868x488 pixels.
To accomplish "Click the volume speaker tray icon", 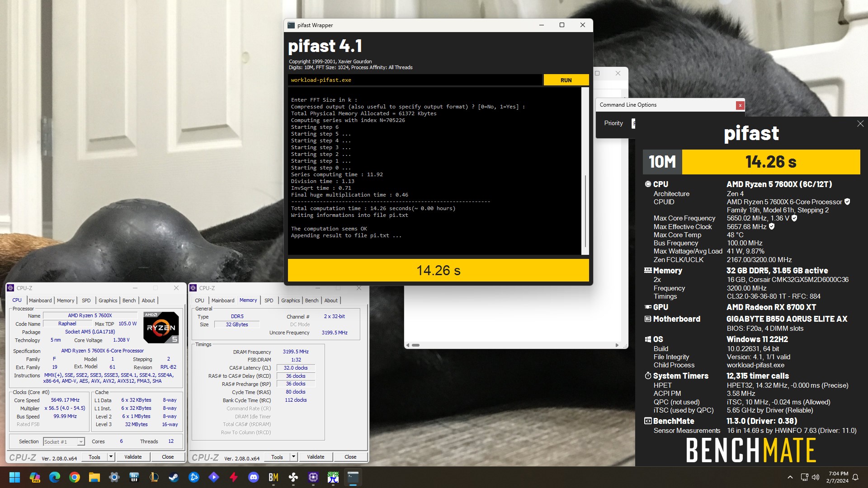I will coord(816,477).
